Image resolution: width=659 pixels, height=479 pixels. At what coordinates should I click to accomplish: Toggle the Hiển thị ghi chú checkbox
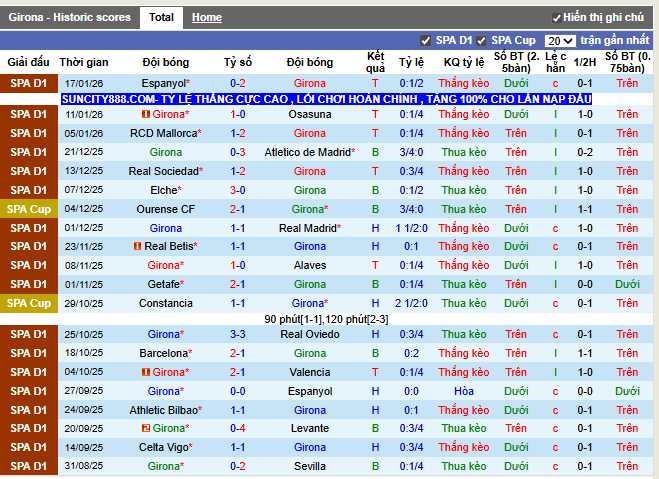coord(557,18)
